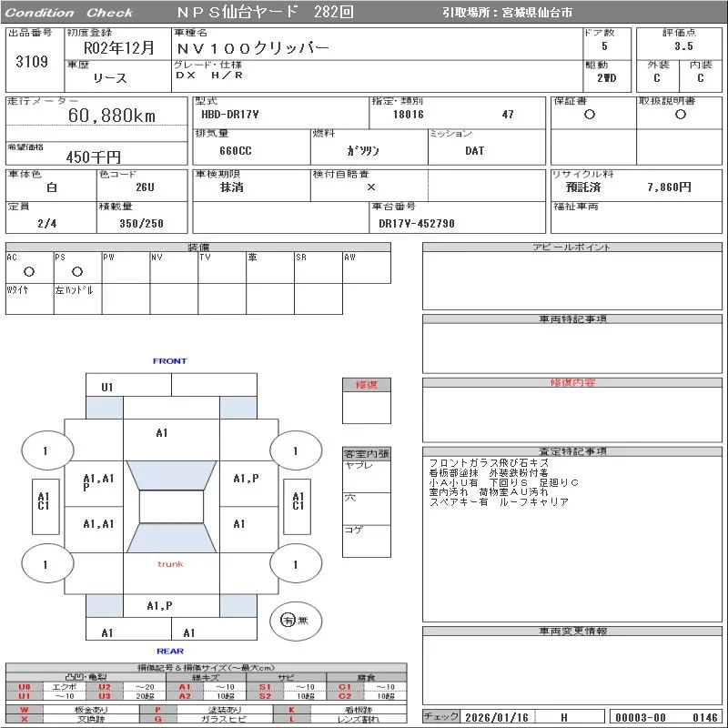Open the アピールポイント section header

[x=573, y=248]
